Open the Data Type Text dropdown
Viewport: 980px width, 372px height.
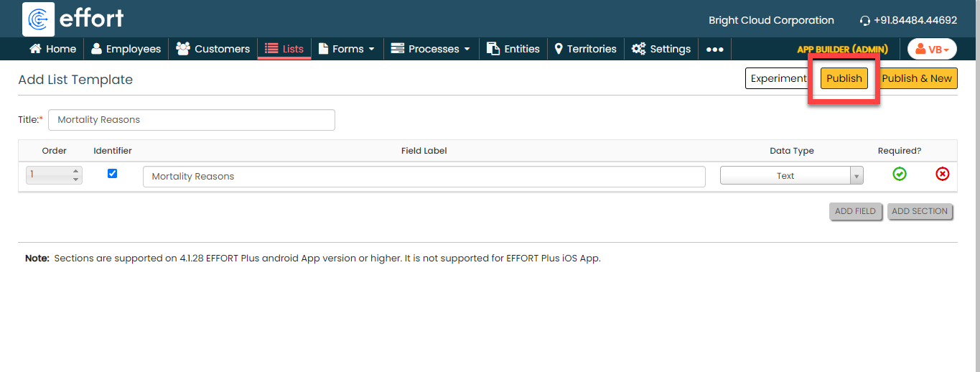tap(791, 176)
